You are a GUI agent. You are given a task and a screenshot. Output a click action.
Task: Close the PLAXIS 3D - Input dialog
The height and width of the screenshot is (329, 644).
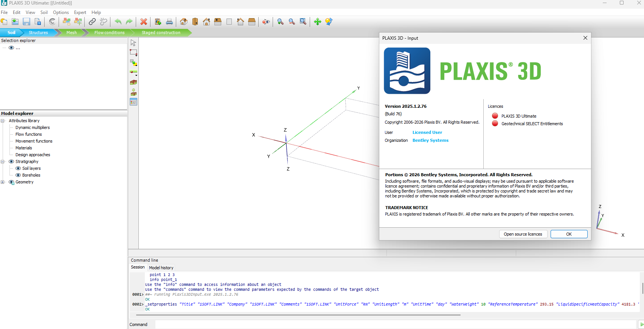[585, 38]
